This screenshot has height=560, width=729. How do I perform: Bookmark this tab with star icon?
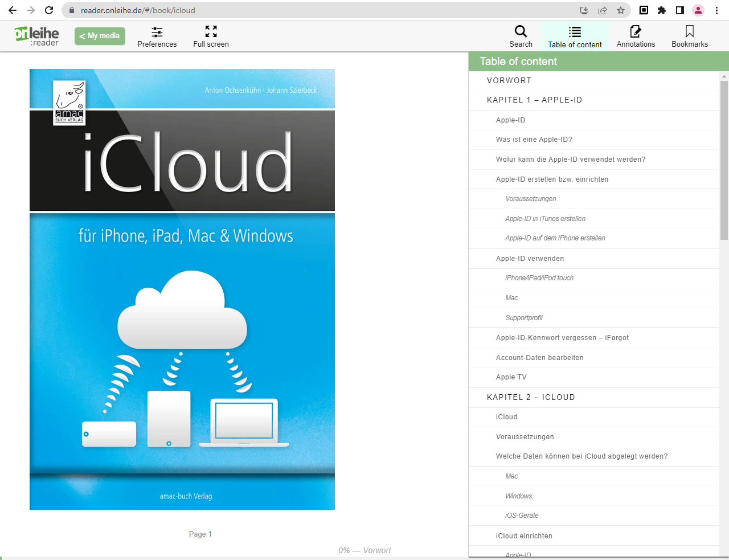(x=621, y=10)
